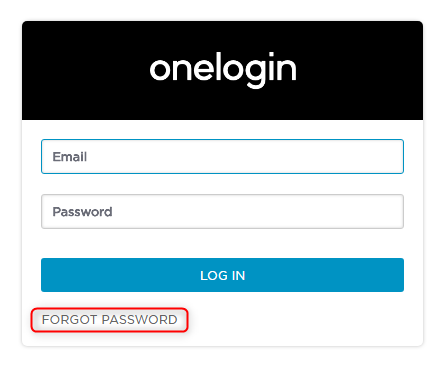
Task: Click the black onelogin header banner
Action: click(x=222, y=70)
